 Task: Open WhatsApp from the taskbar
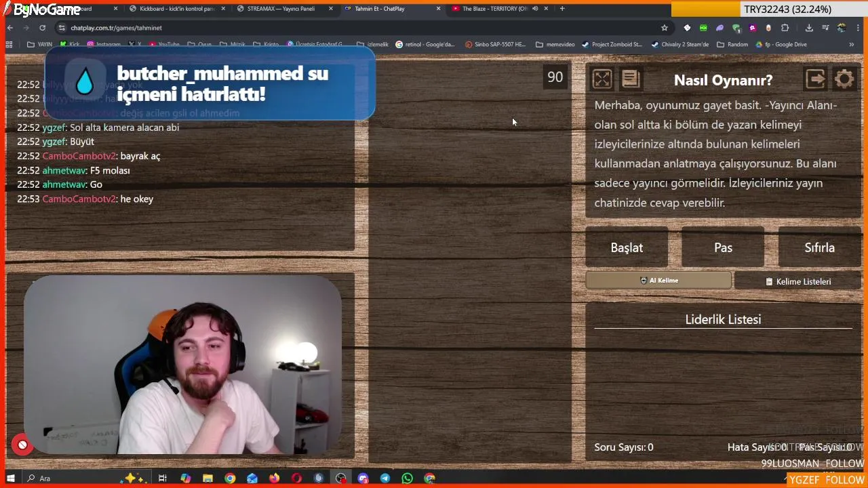click(407, 479)
